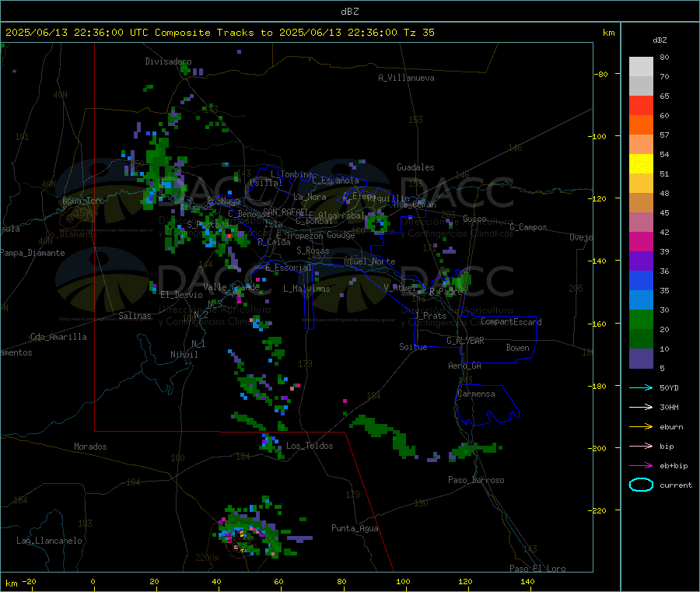Image resolution: width=700 pixels, height=592 pixels.
Task: Click the Carmensa map label
Action: coord(476,394)
